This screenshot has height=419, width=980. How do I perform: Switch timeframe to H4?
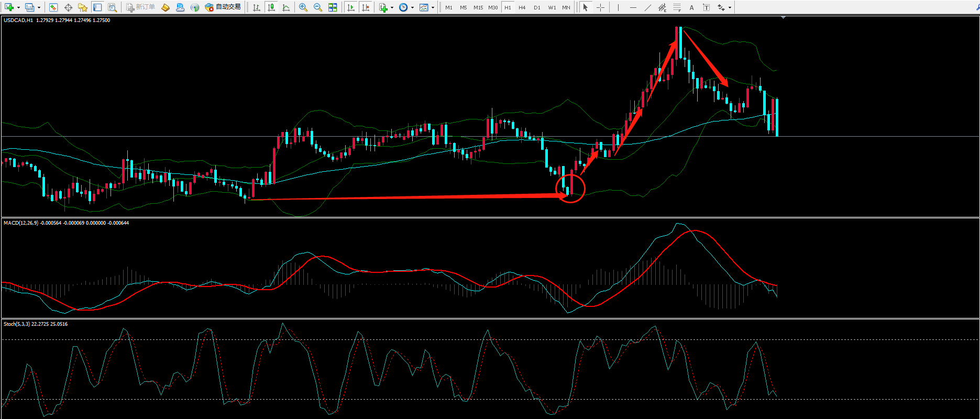click(x=522, y=7)
